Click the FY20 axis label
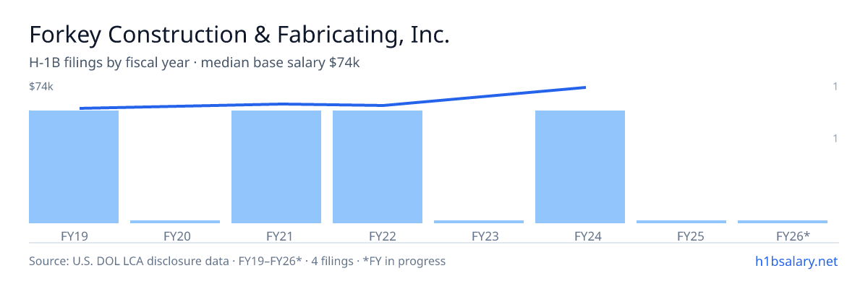Viewport: 868px width, 289px height. pyautogui.click(x=176, y=236)
